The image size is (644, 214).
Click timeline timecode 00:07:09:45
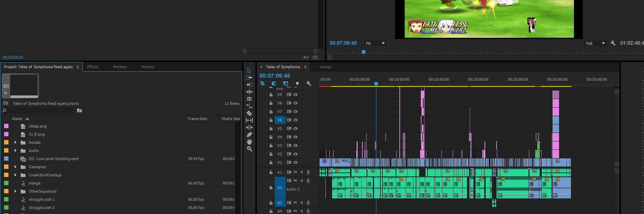275,76
